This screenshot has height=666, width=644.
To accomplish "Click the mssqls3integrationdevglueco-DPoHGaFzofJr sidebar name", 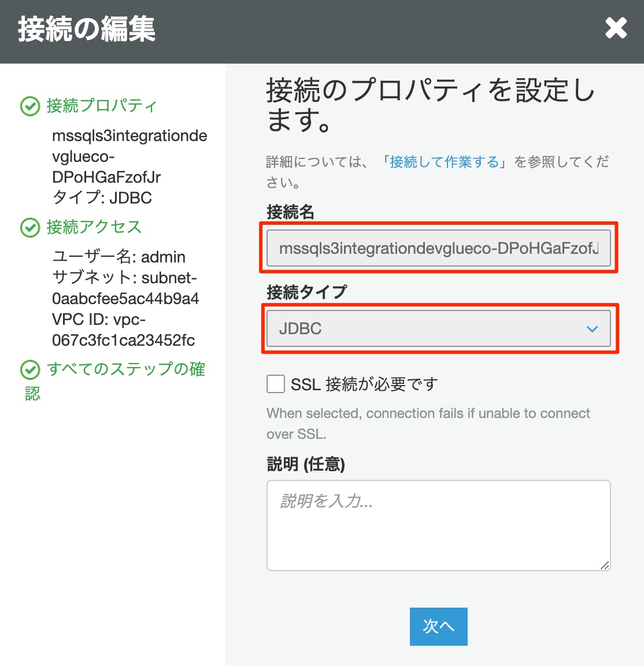I will click(x=129, y=156).
